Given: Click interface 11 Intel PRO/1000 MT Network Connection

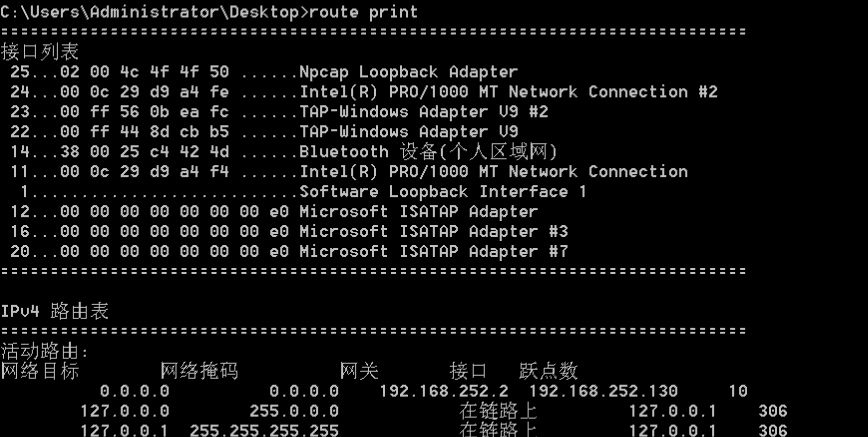Looking at the screenshot, I should 349,172.
